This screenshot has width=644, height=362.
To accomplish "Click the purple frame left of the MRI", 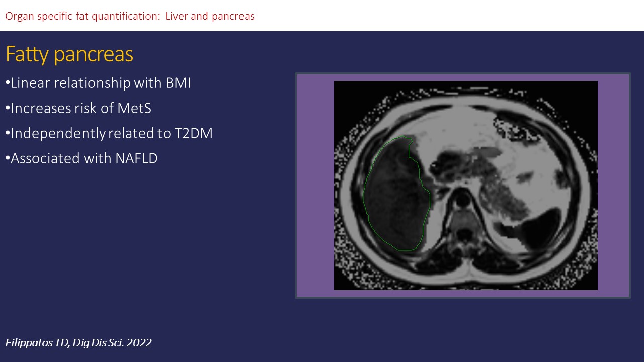I will (315, 185).
